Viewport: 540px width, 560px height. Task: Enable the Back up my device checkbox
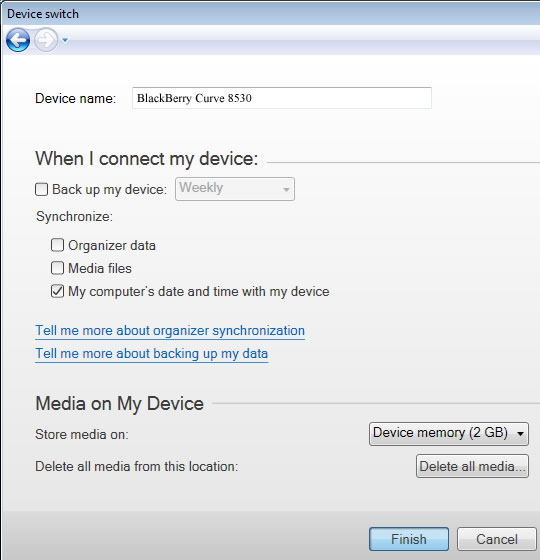(x=41, y=189)
